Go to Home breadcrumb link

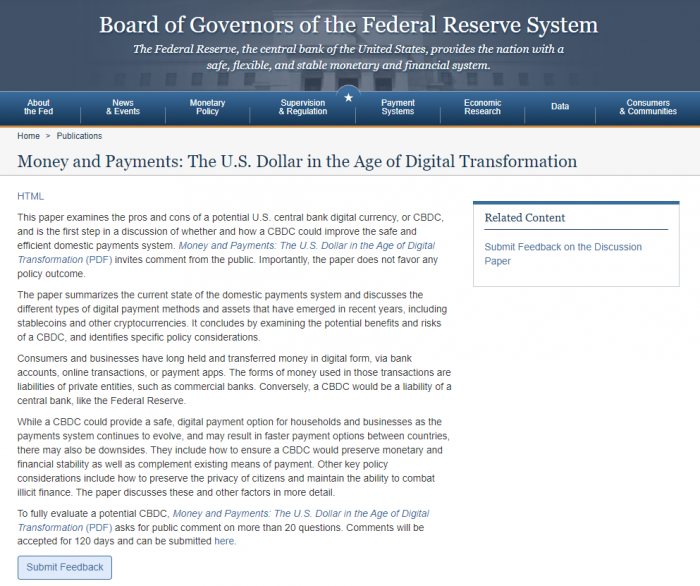pyautogui.click(x=29, y=136)
